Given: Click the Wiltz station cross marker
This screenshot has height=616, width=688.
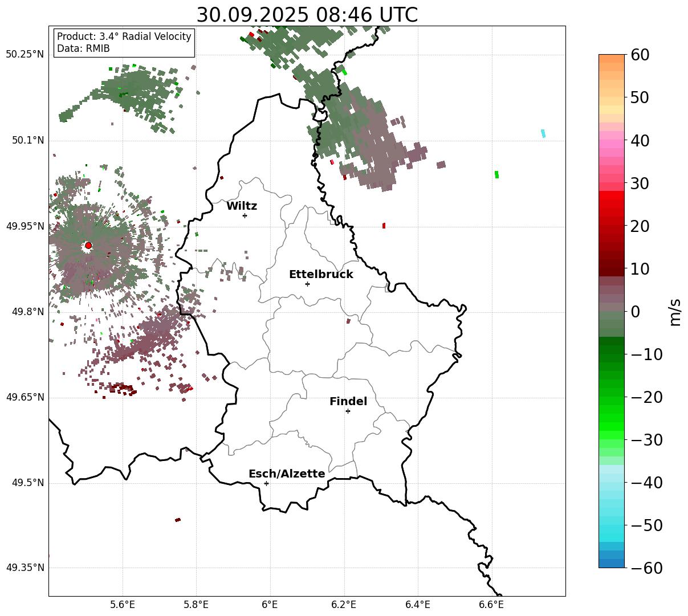Looking at the screenshot, I should (x=245, y=215).
